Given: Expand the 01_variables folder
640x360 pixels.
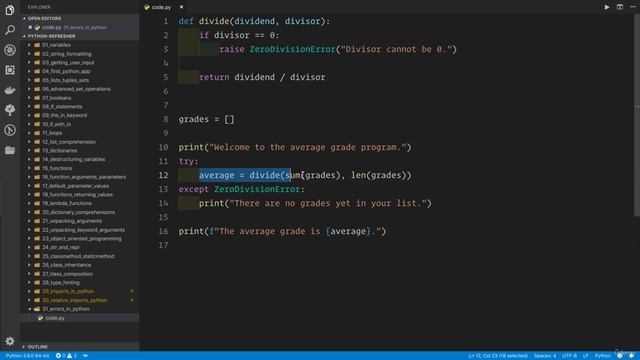Looking at the screenshot, I should pos(29,45).
